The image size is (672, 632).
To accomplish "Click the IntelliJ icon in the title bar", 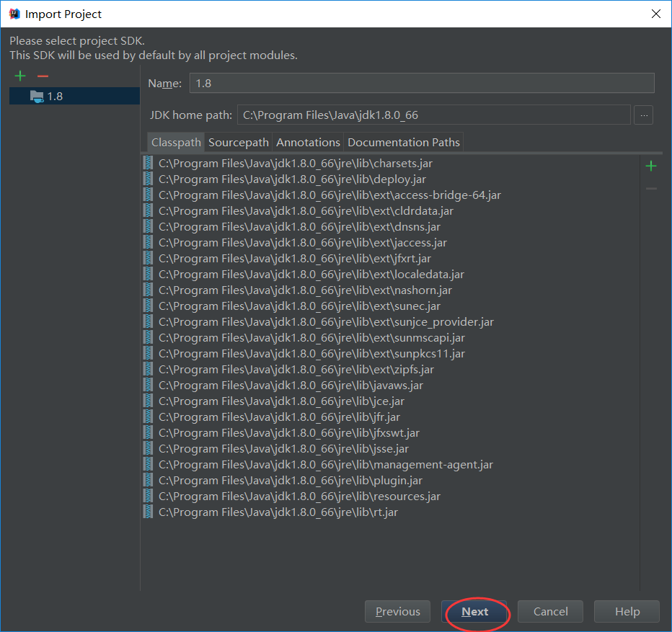I will click(x=14, y=14).
